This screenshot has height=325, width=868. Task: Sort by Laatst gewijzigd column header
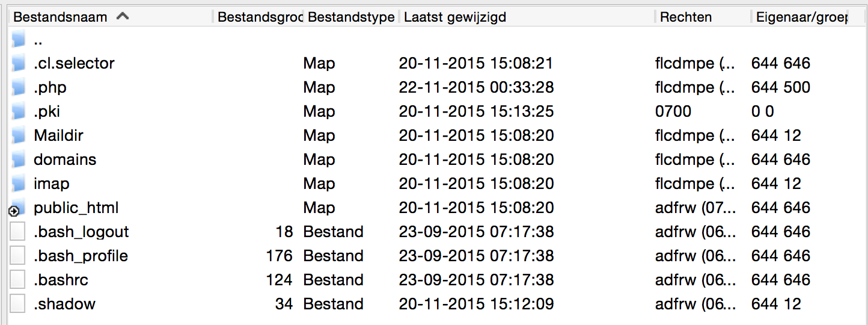(455, 17)
